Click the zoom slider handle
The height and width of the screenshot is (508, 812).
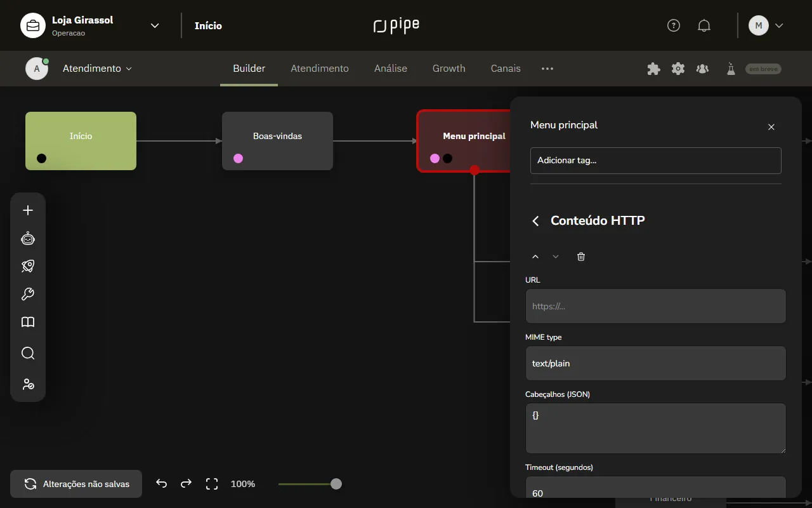click(336, 484)
